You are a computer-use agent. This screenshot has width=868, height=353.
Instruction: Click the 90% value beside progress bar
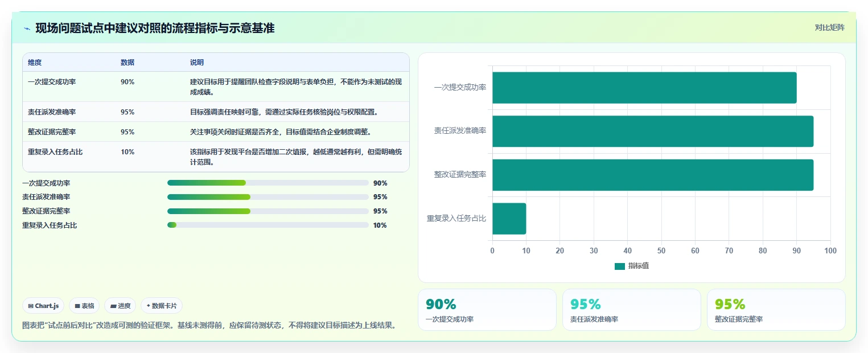click(380, 183)
